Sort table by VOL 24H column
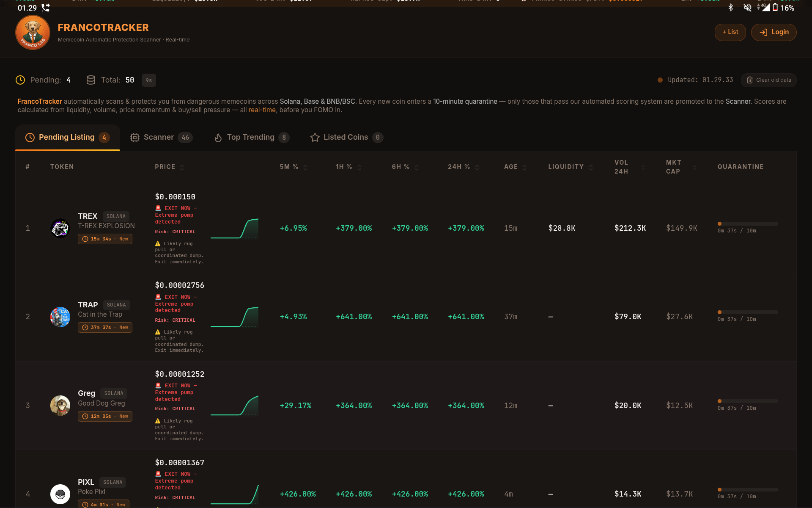812x508 pixels. [630, 167]
